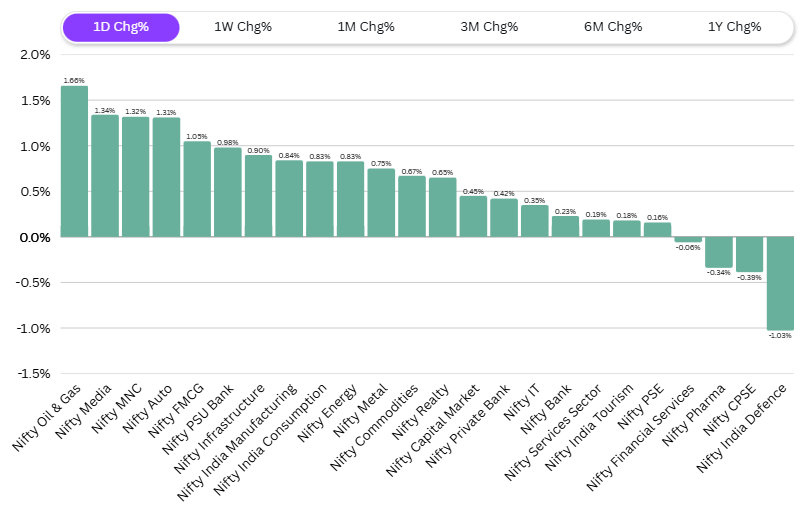This screenshot has height=518, width=812.
Task: Select the Nifty Infrastructure bar at 0.90%
Action: (x=258, y=196)
